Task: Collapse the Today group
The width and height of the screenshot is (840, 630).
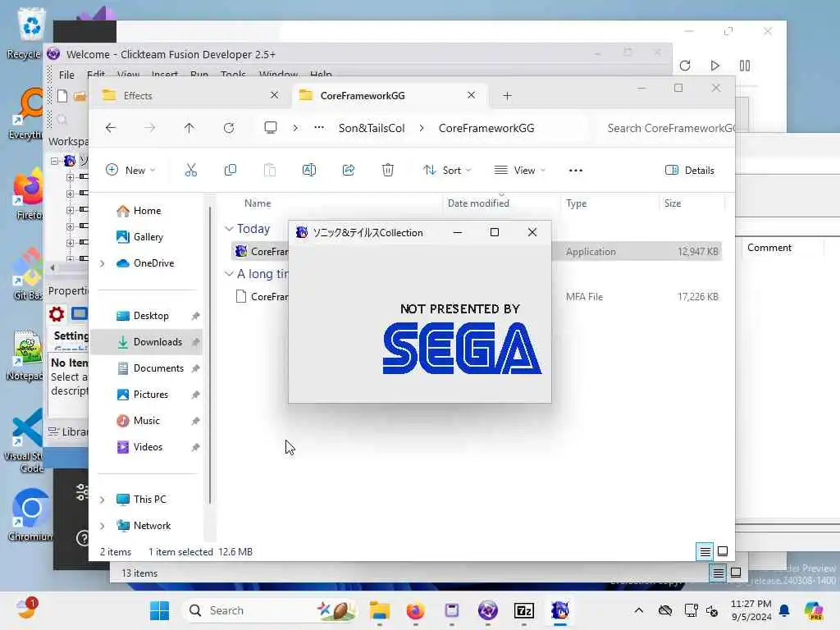Action: coord(230,229)
